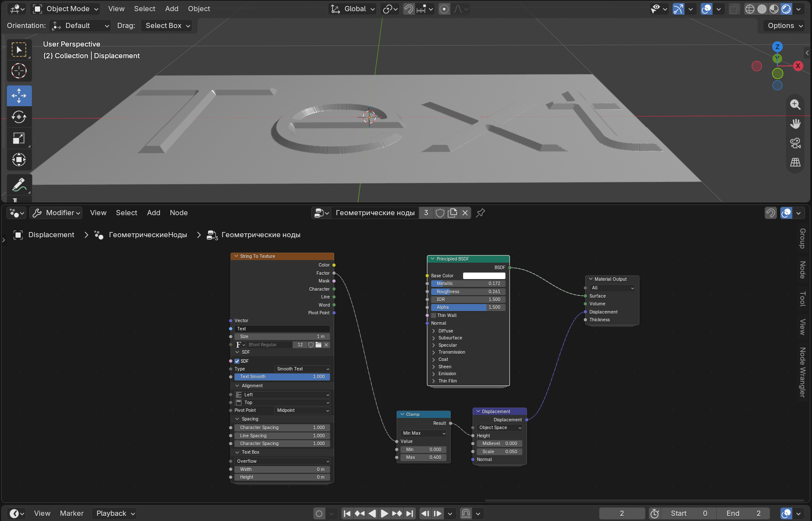Toggle proportional editing in viewport header
The image size is (812, 521).
coord(444,9)
